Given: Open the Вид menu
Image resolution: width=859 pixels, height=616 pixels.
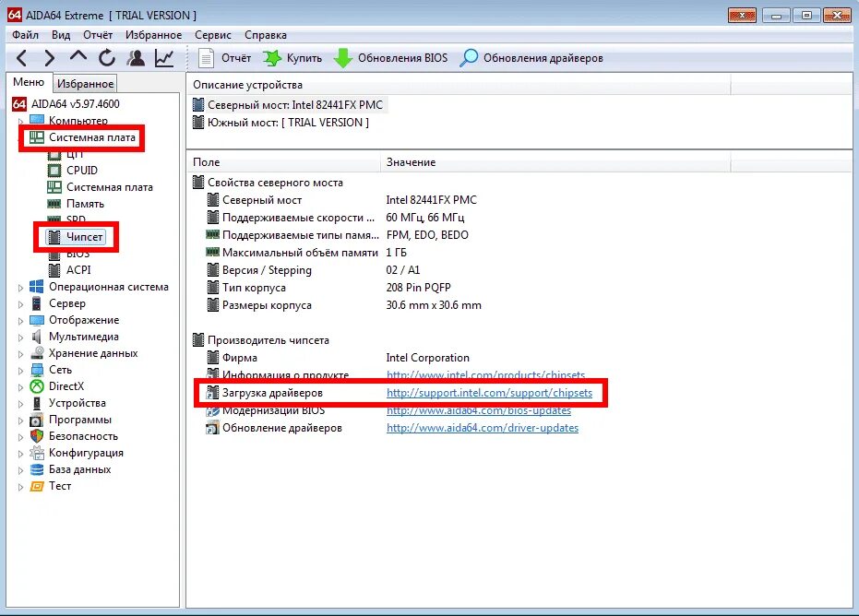Looking at the screenshot, I should pos(61,35).
